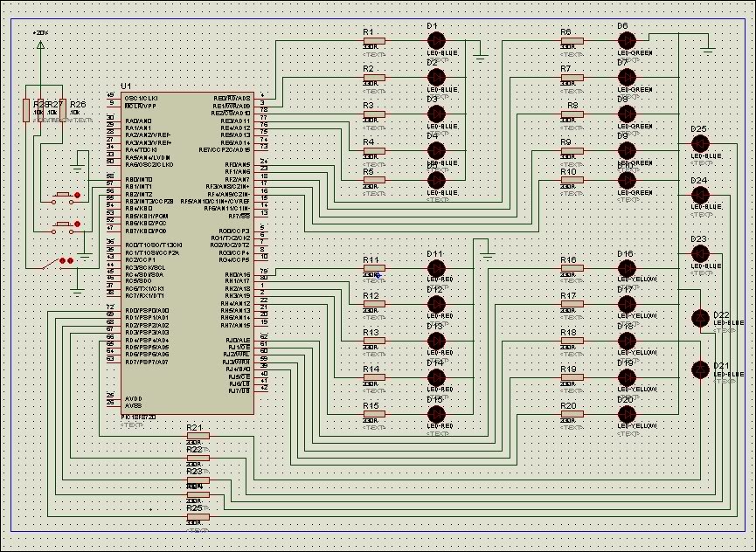The width and height of the screenshot is (756, 552).
Task: Select resistor R21
Action: [198, 436]
